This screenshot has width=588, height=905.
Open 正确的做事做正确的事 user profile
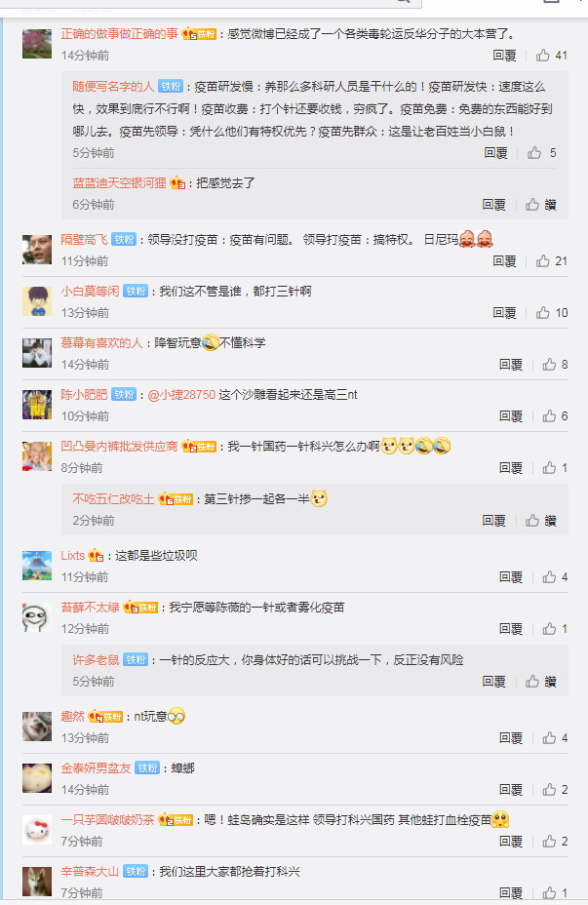click(x=119, y=34)
